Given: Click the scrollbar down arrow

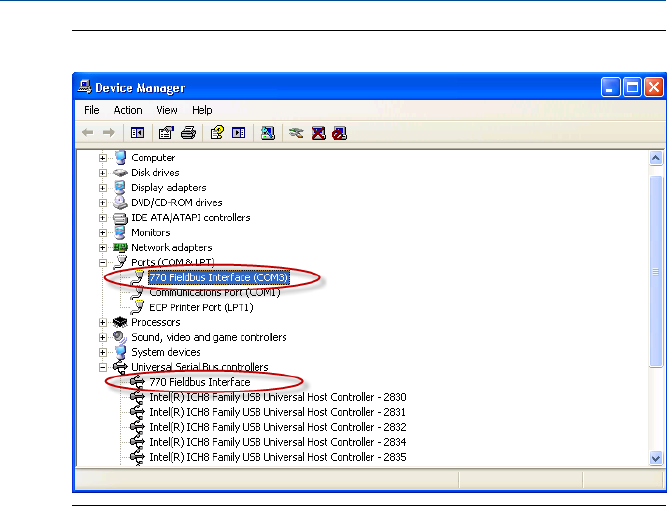Looking at the screenshot, I should tap(657, 457).
